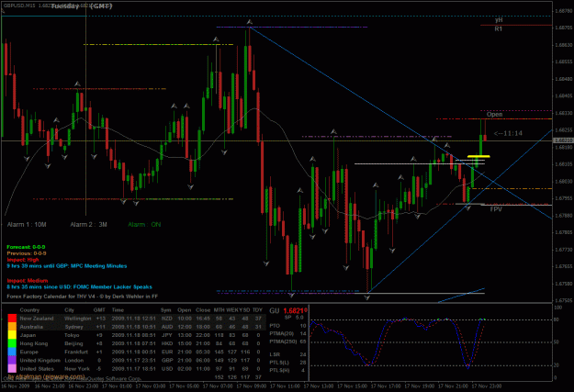Click the 'Close' column header in sessions table
Image resolution: width=574 pixels, height=392 pixels.
(203, 309)
